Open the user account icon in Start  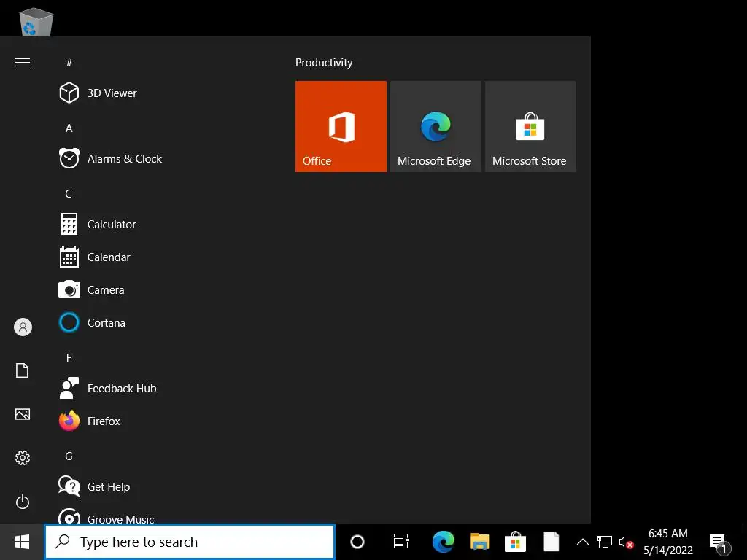[x=23, y=327]
